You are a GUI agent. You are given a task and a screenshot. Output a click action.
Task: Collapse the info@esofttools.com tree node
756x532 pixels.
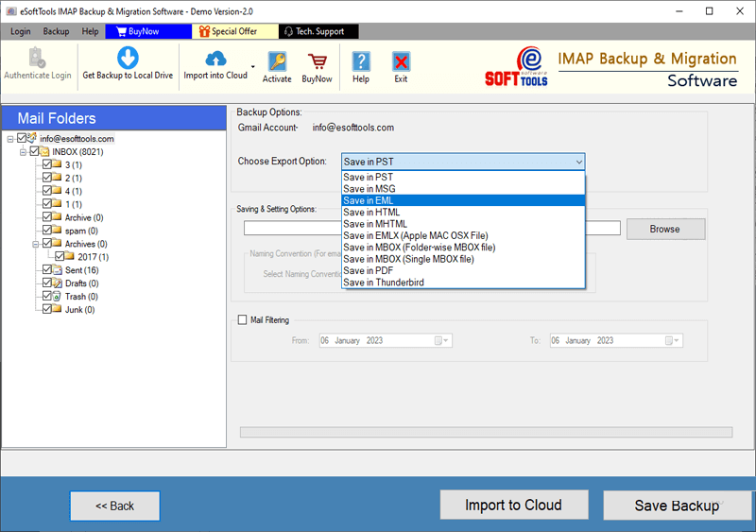point(10,139)
